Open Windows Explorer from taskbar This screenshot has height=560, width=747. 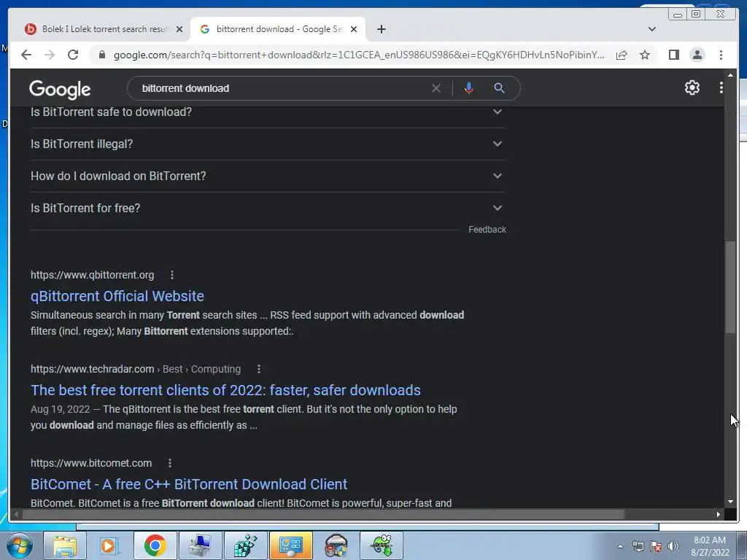pos(65,545)
